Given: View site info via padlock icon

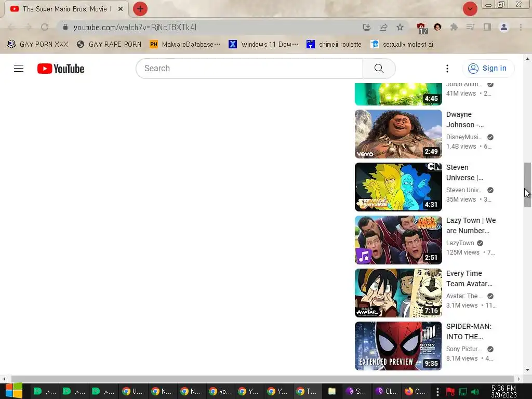Looking at the screenshot, I should (x=65, y=27).
